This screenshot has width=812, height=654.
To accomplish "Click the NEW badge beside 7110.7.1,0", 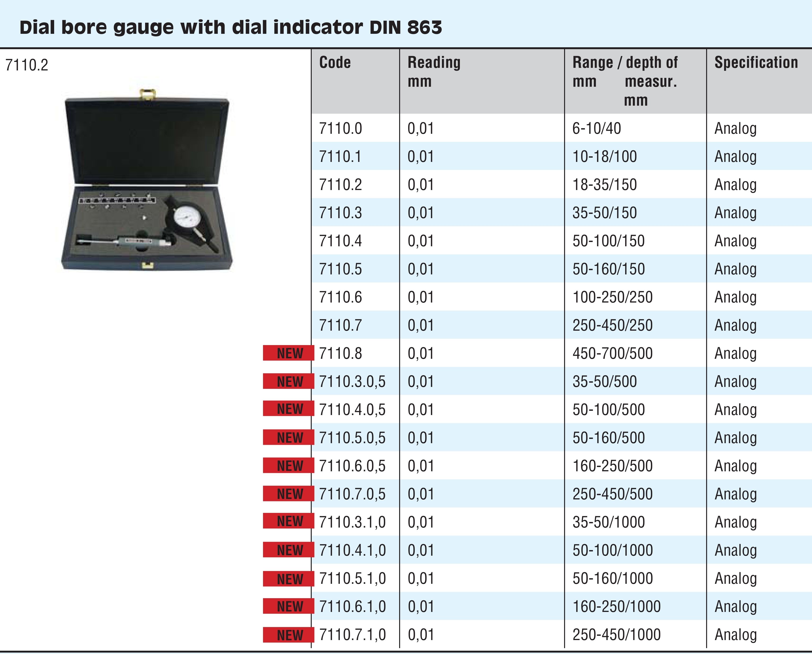I will point(289,635).
